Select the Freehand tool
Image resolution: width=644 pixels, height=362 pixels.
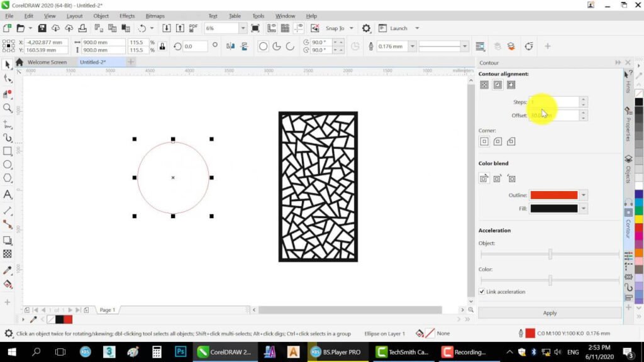click(8, 124)
